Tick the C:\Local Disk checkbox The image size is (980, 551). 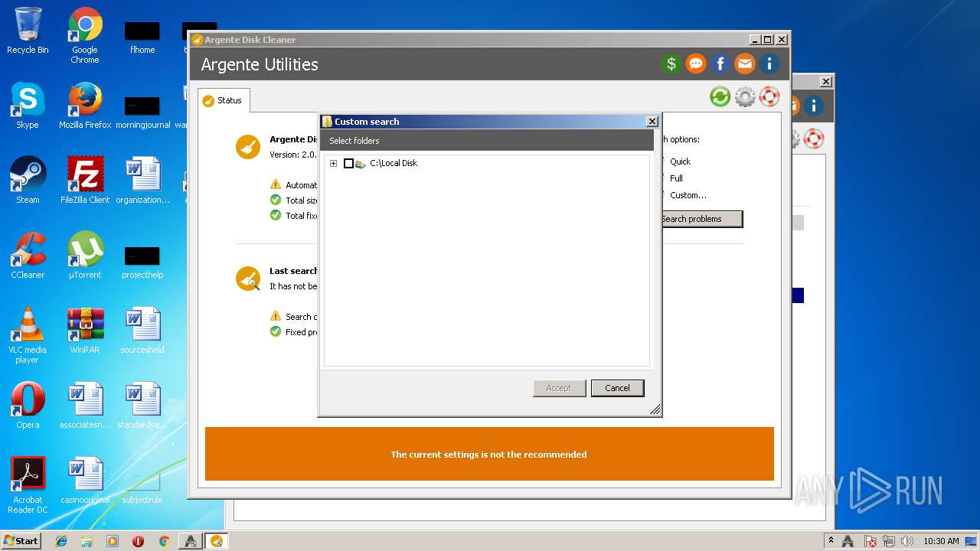point(348,163)
